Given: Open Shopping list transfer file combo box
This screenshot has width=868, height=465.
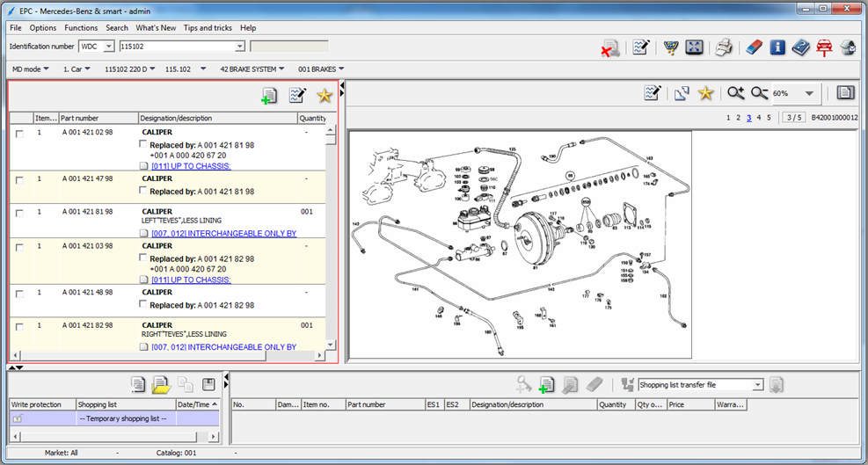Looking at the screenshot, I should tap(701, 384).
